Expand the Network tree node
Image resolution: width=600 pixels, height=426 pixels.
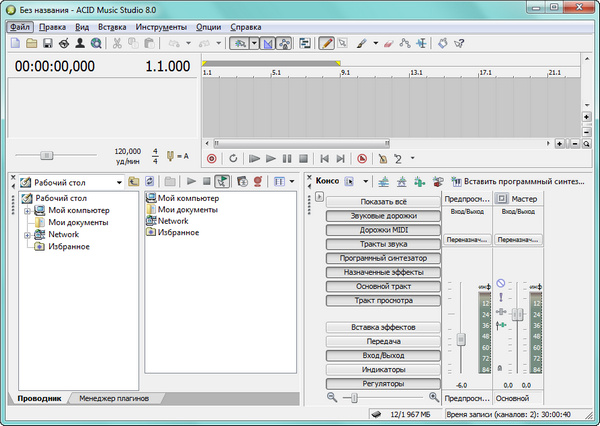click(x=27, y=235)
